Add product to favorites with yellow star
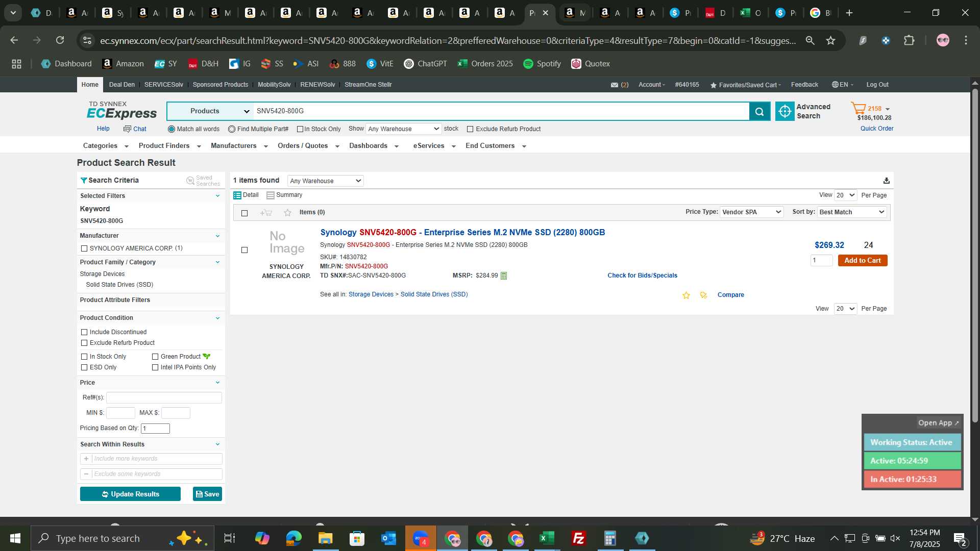 (686, 295)
